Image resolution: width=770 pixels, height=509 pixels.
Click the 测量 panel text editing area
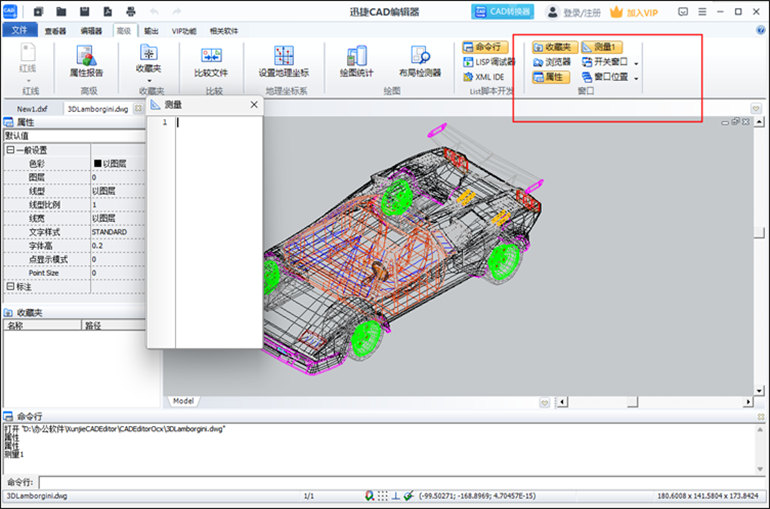coord(219,232)
